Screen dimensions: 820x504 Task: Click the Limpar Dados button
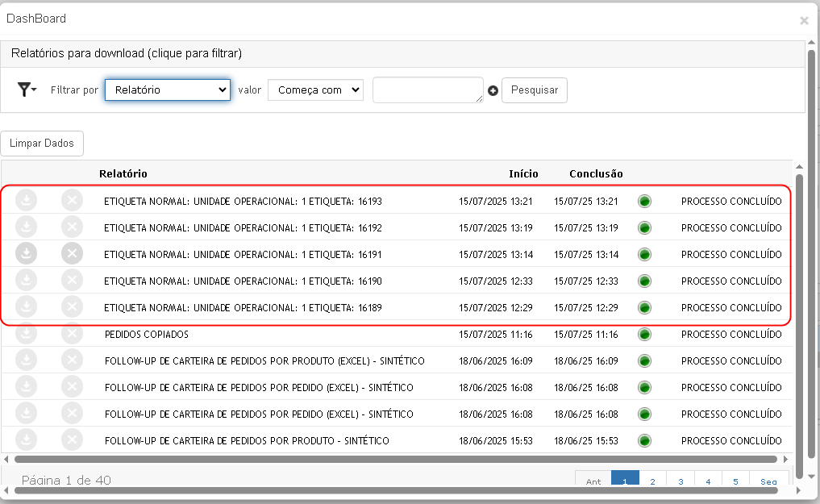pos(42,144)
